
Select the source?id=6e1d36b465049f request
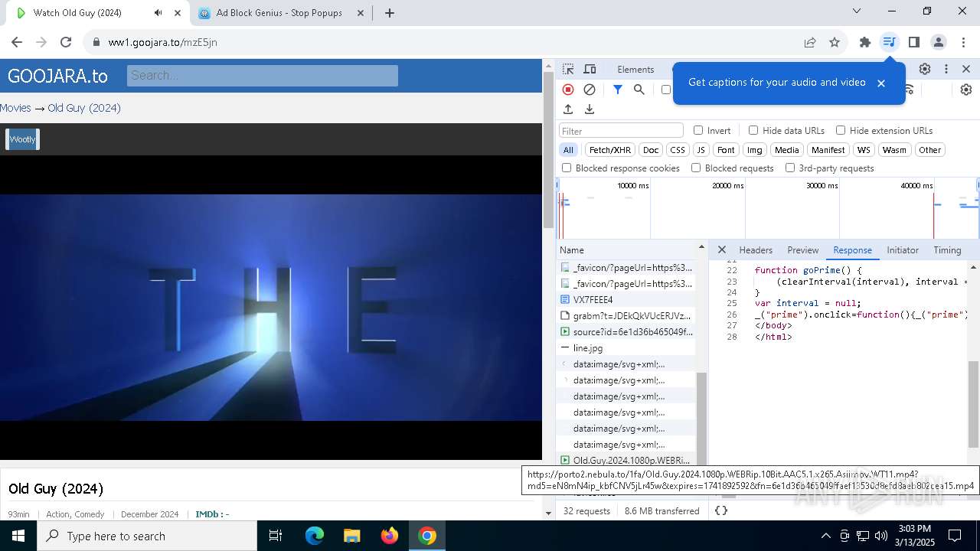tap(626, 332)
